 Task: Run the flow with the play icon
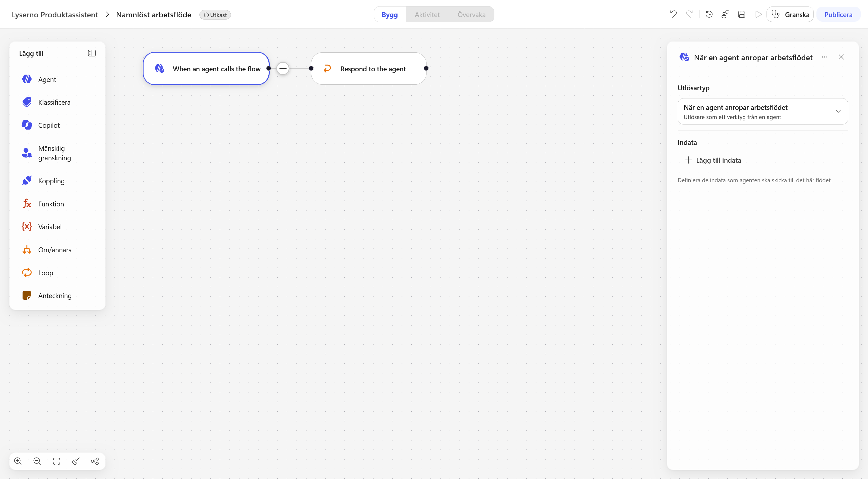point(758,14)
